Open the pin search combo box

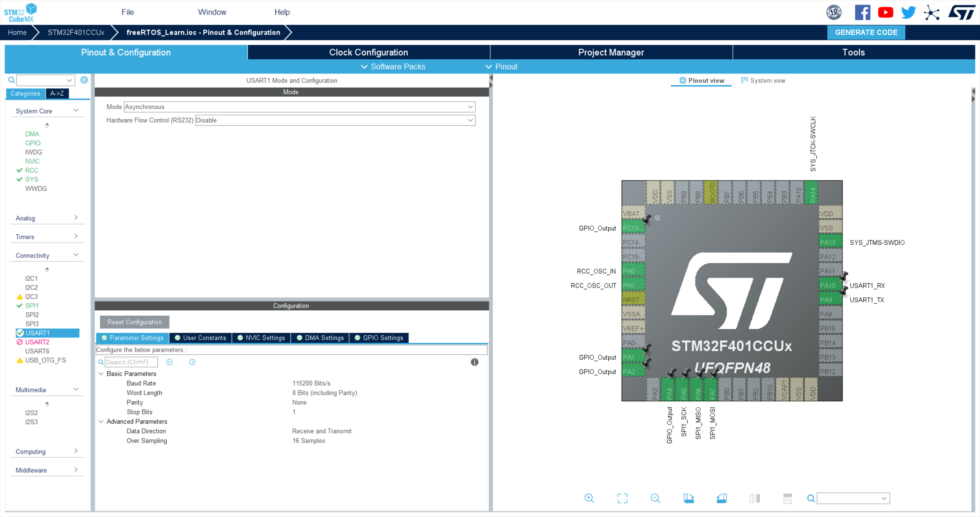coord(853,498)
